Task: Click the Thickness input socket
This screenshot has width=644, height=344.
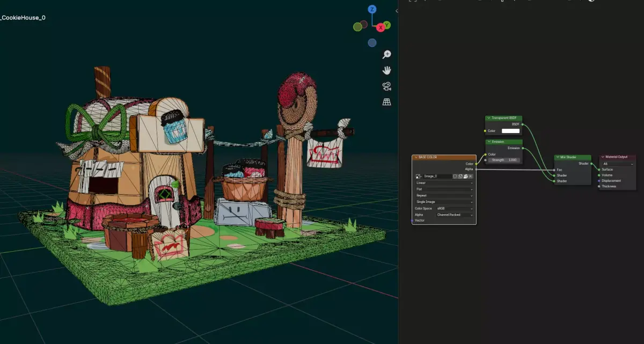Action: (x=599, y=186)
